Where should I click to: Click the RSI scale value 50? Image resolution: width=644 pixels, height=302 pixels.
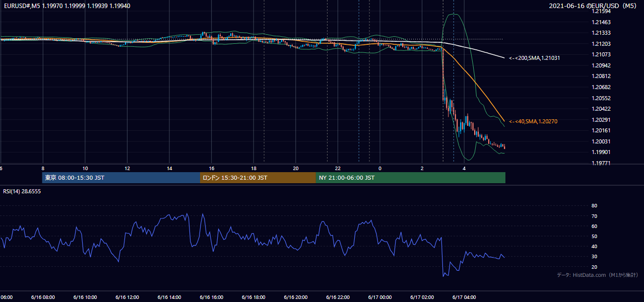click(594, 236)
